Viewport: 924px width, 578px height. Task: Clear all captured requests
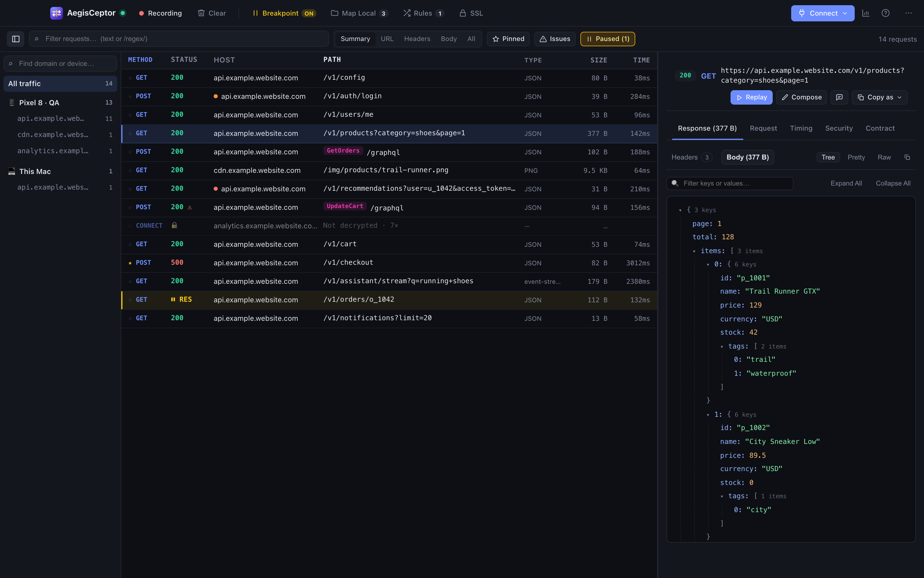(x=212, y=13)
